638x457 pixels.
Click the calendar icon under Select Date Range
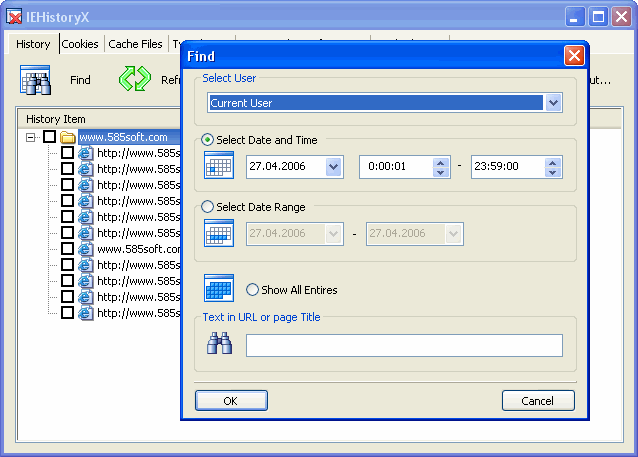click(x=219, y=233)
